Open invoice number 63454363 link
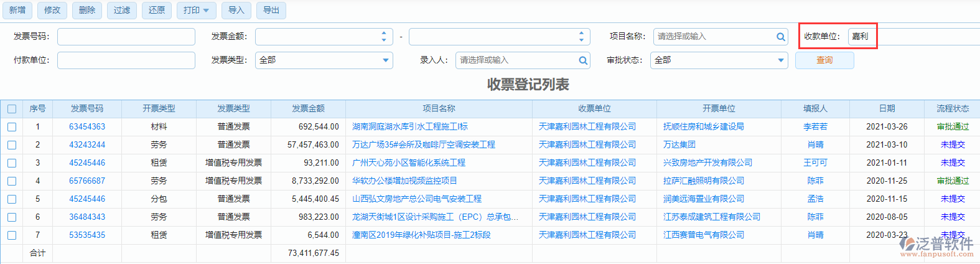Image resolution: width=980 pixels, height=264 pixels. [87, 127]
